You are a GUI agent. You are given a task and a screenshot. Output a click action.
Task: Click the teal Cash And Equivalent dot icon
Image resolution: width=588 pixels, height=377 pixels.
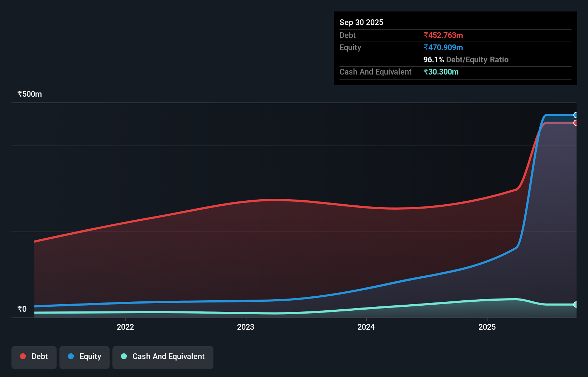coord(124,356)
